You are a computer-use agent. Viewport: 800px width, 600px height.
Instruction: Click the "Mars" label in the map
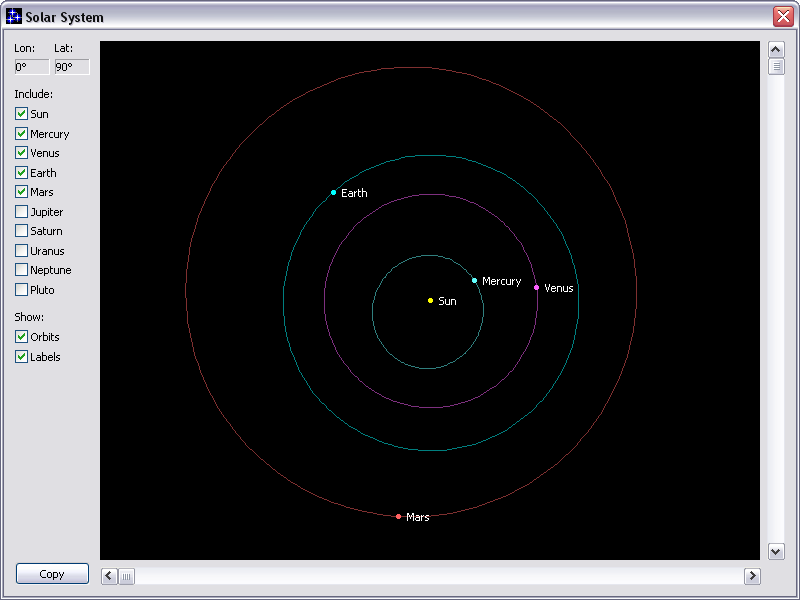pos(417,517)
